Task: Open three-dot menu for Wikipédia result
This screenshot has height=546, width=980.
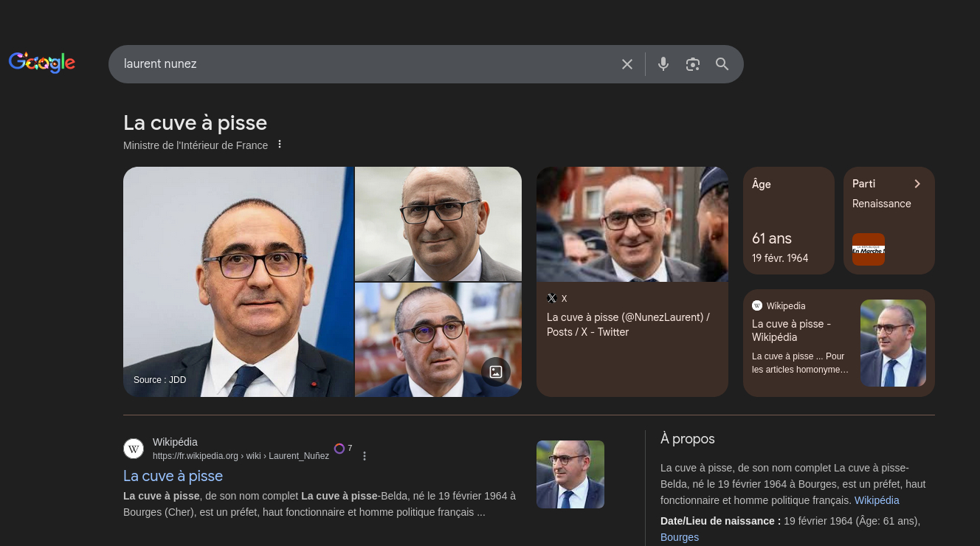Action: coord(365,456)
